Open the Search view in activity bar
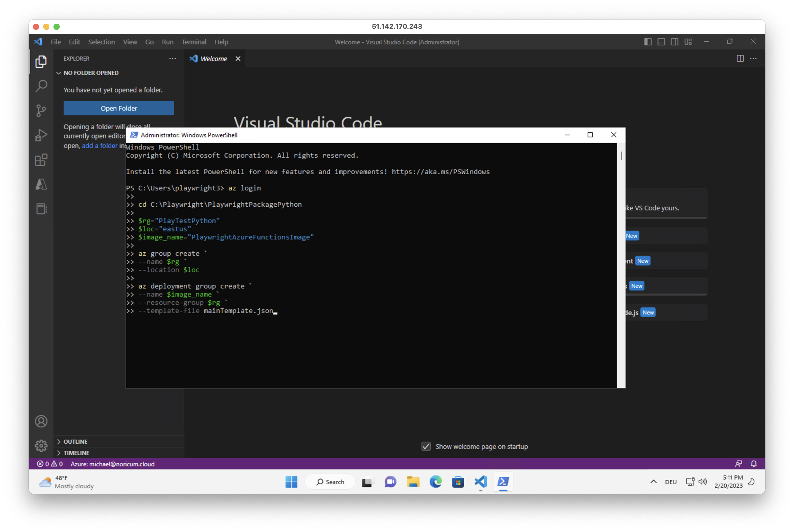794x532 pixels. click(x=41, y=86)
